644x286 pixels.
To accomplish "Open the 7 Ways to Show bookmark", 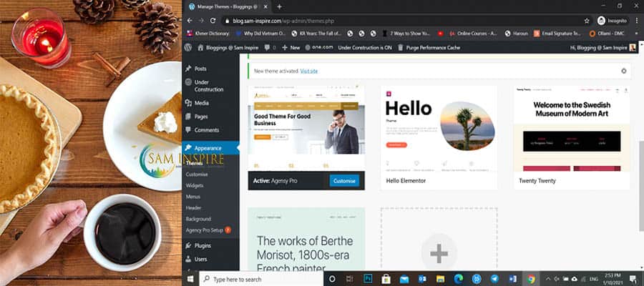I will [406, 34].
